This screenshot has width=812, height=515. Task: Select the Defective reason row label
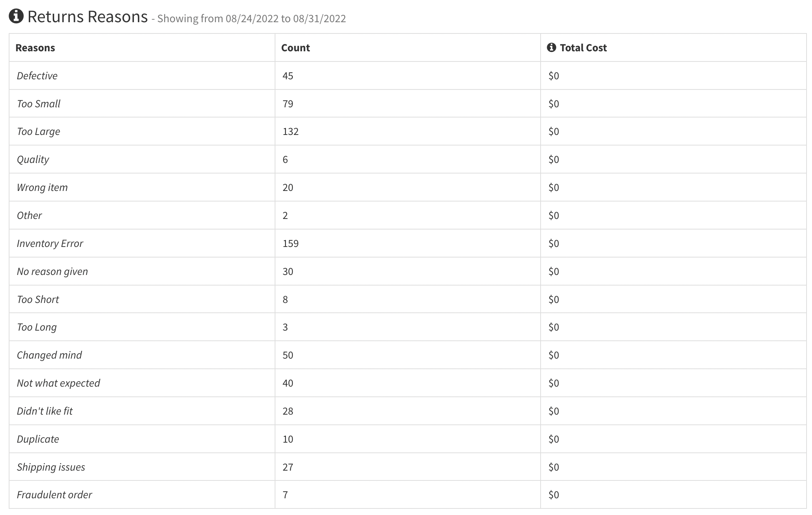[37, 76]
